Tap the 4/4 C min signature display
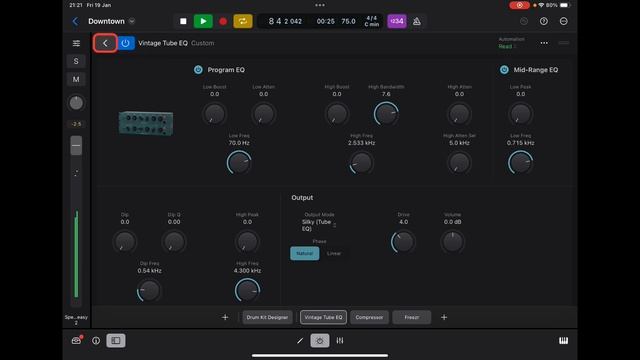The width and height of the screenshot is (640, 360). coord(371,21)
